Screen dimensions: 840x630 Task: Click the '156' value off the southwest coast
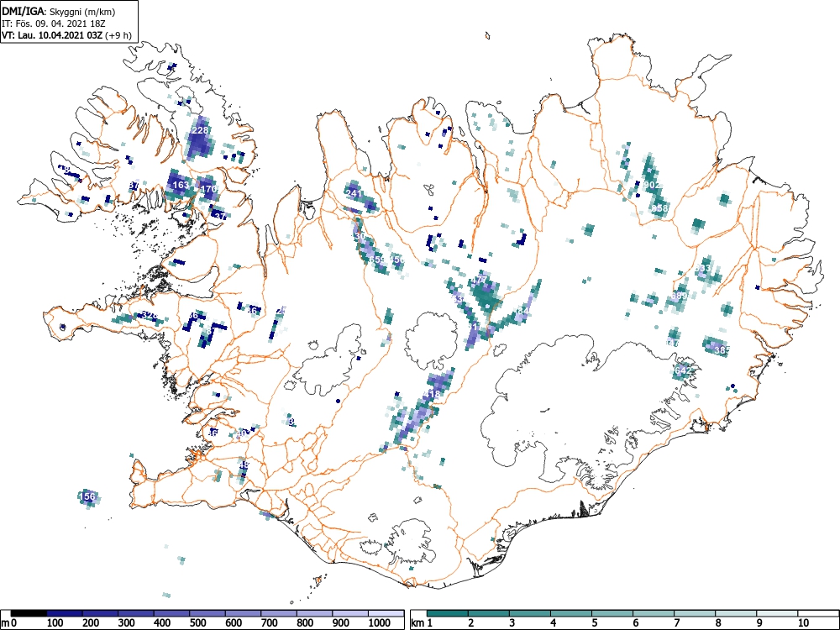[87, 496]
